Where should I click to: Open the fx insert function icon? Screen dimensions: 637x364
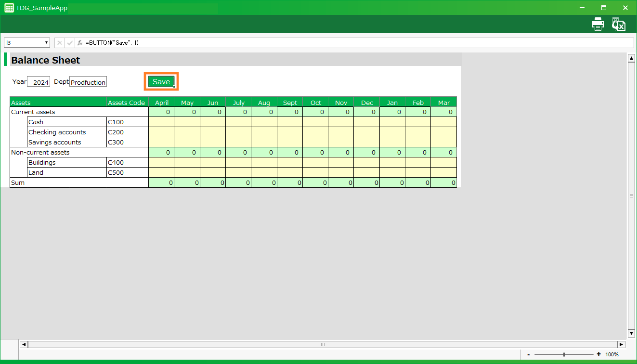[80, 43]
